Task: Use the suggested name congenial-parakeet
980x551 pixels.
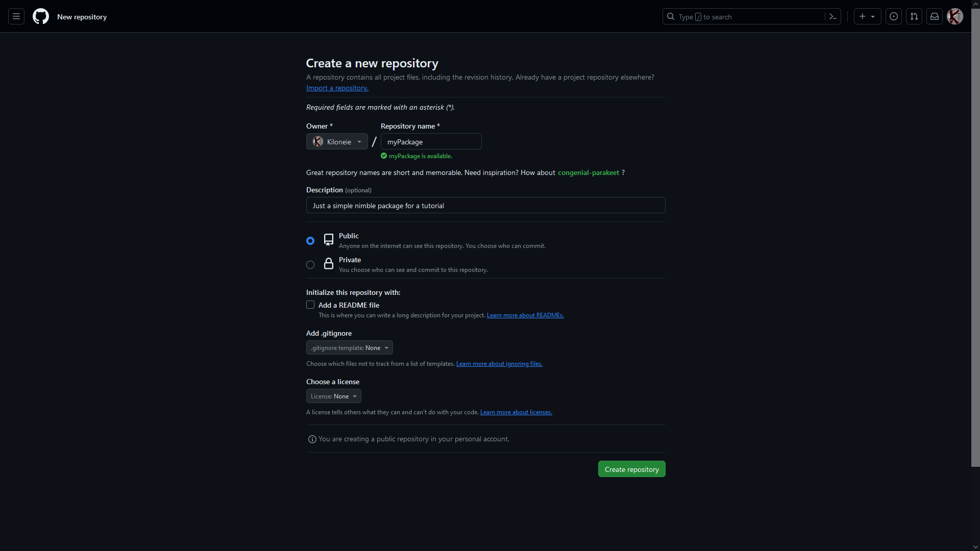Action: click(x=589, y=172)
